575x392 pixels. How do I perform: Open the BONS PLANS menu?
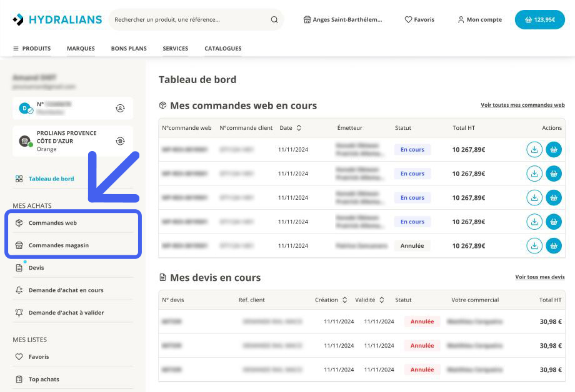point(129,48)
